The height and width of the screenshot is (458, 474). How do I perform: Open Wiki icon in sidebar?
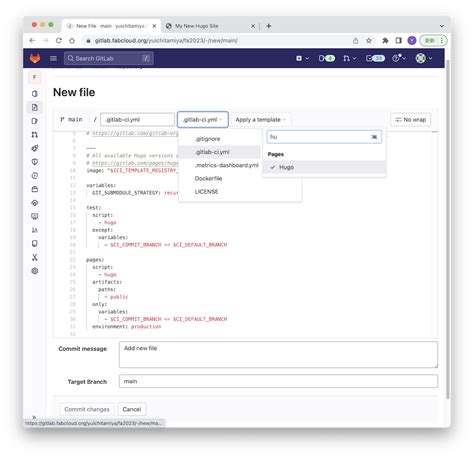(x=35, y=244)
